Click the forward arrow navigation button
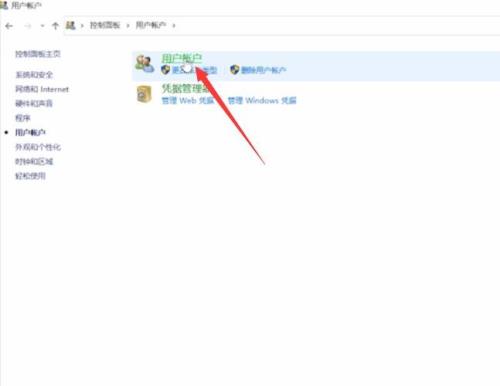Viewport: 500px width, 386px height. click(x=28, y=26)
